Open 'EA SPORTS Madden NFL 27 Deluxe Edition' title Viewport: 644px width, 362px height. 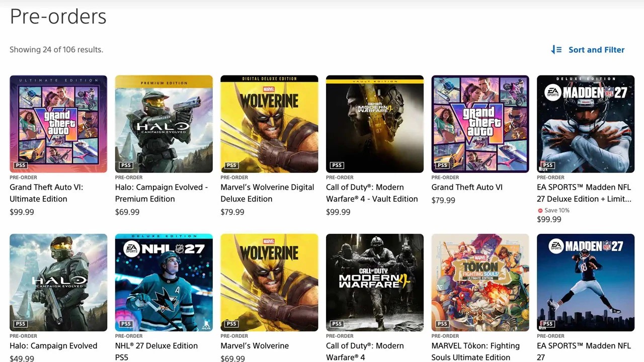coord(584,193)
